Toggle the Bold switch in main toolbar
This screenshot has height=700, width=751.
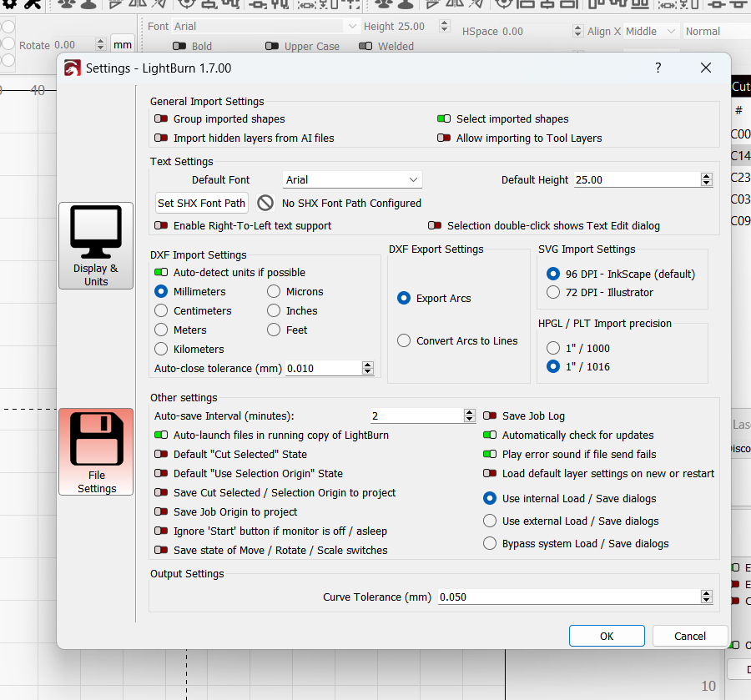(179, 46)
